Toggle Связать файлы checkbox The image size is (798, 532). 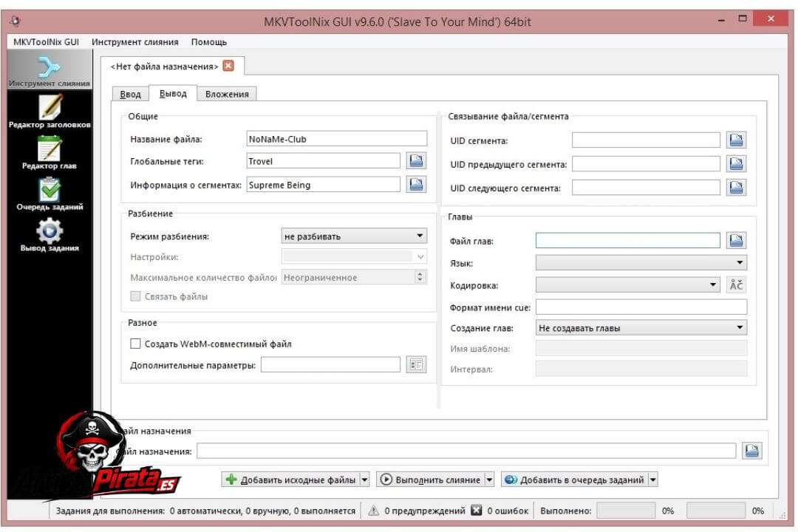click(135, 296)
